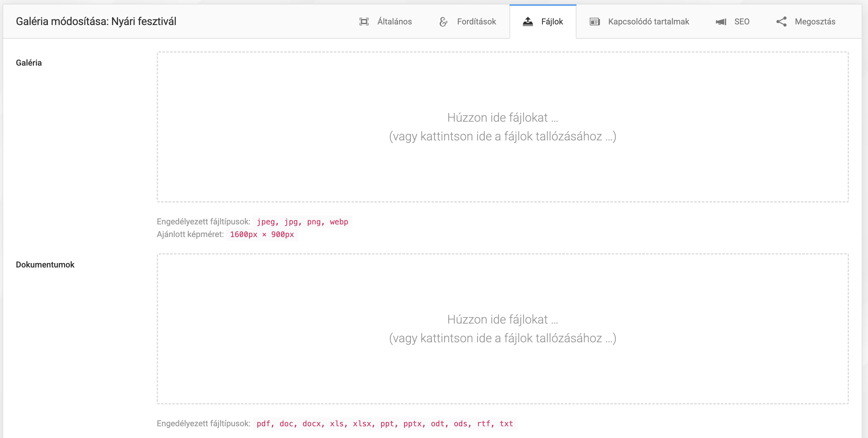The height and width of the screenshot is (438, 868).
Task: Click the Fájlok upload icon
Action: point(528,22)
